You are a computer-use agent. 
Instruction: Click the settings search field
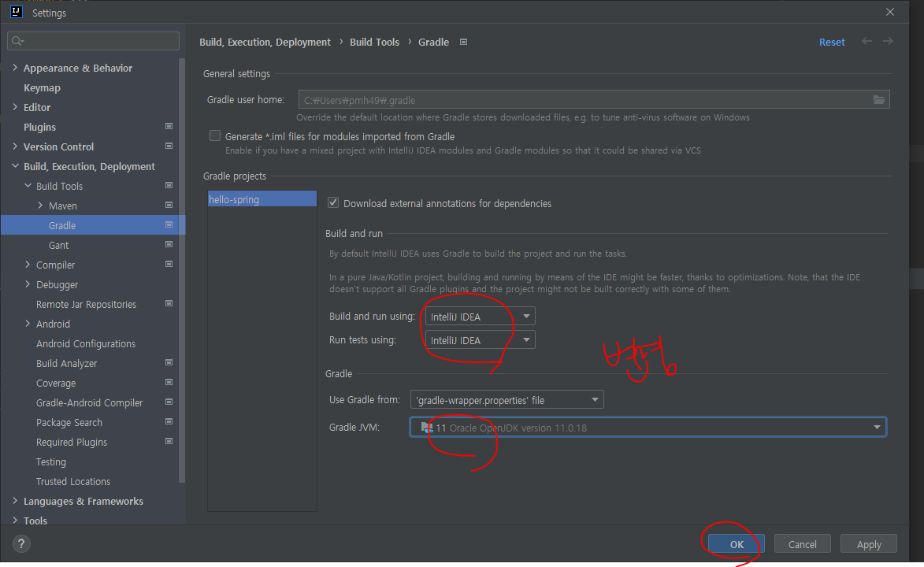click(x=93, y=41)
